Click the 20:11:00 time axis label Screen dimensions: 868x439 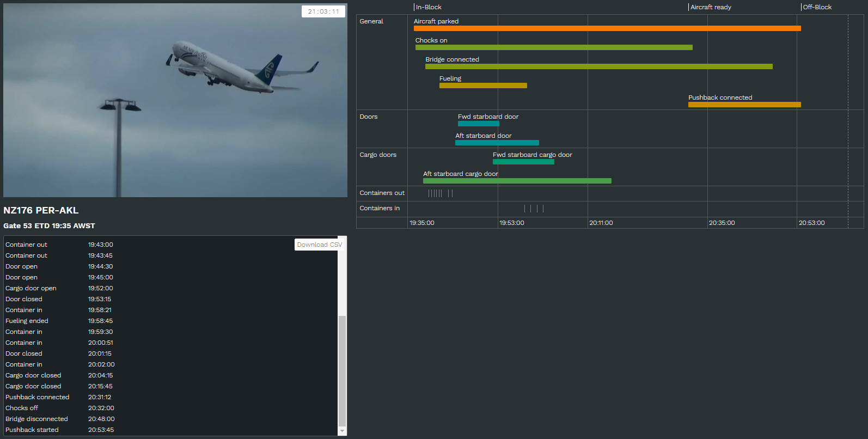(601, 223)
